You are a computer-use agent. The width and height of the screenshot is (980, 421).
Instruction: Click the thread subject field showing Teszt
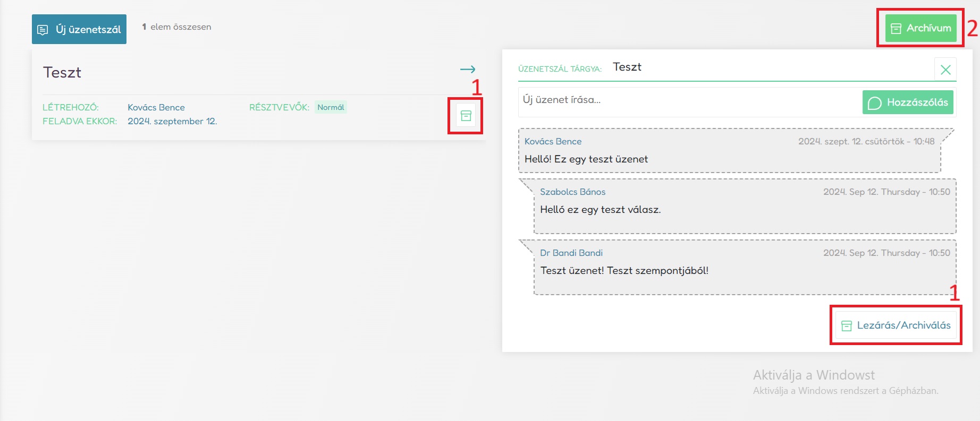click(x=627, y=67)
